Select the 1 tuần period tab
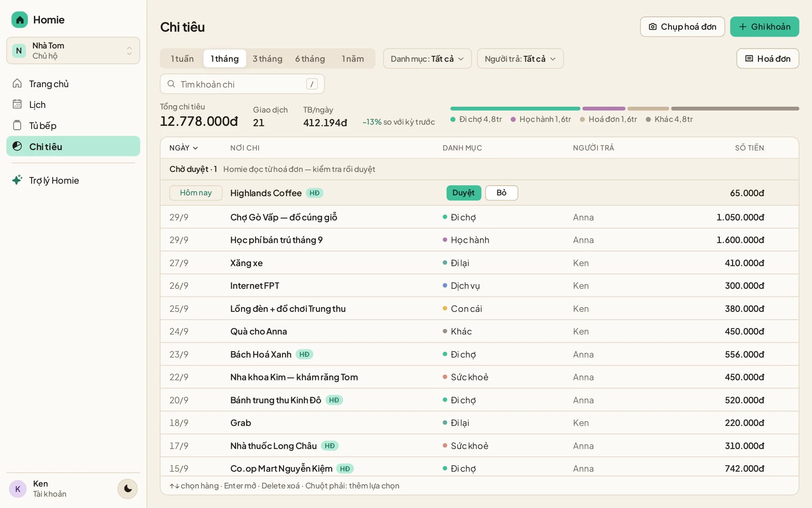 click(x=182, y=59)
